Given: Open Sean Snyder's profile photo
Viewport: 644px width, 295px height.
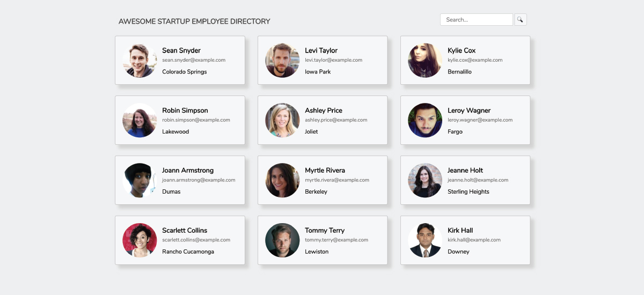Looking at the screenshot, I should pos(140,61).
